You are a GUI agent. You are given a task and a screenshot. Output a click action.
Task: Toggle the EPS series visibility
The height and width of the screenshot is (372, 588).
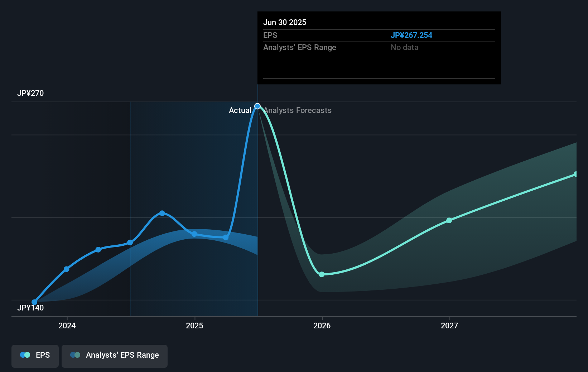pos(35,356)
